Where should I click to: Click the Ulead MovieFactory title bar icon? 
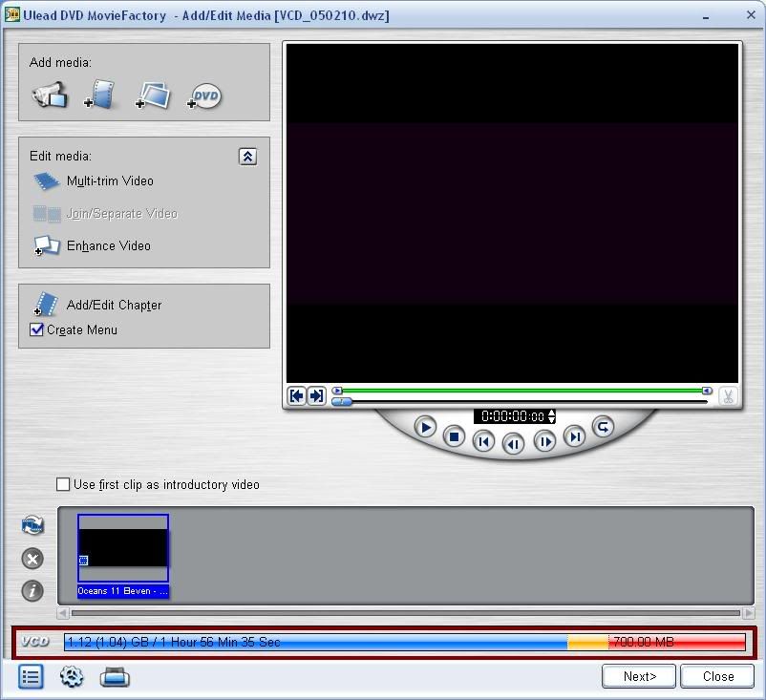click(x=11, y=14)
